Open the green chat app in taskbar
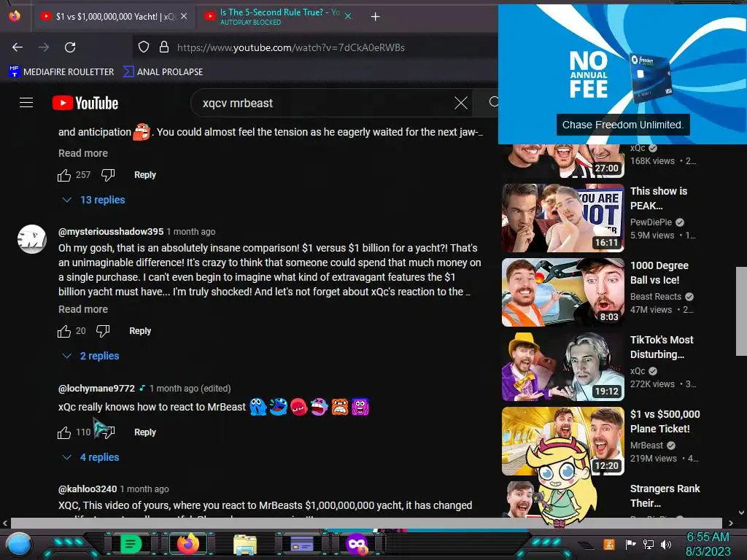The image size is (747, 560). click(x=131, y=544)
